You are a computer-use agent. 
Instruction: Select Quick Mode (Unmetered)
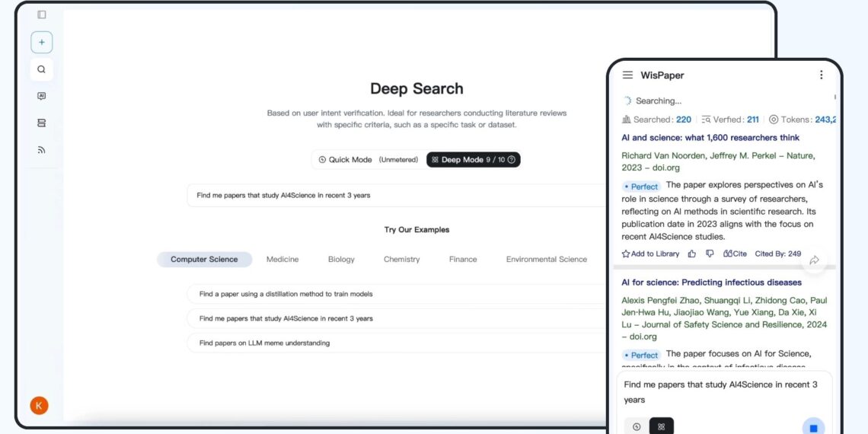tap(368, 159)
